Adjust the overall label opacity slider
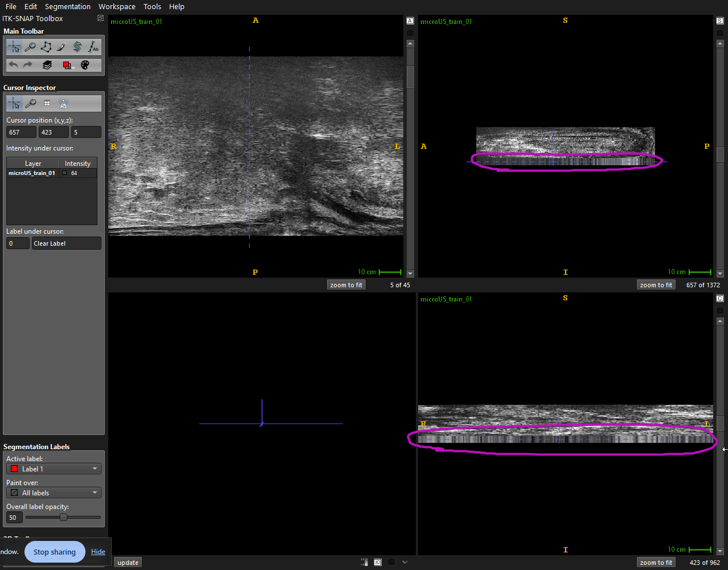 63,518
